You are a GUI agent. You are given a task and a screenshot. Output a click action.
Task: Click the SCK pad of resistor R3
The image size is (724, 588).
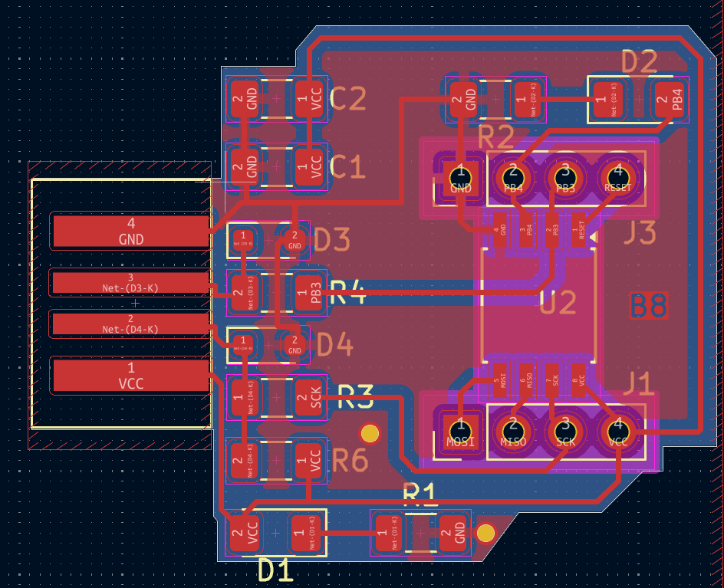[309, 397]
